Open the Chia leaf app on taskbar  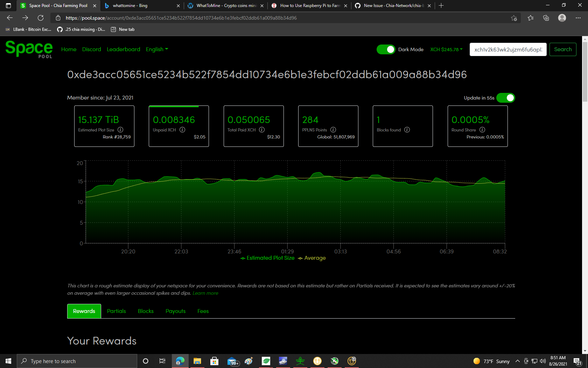pos(266,361)
